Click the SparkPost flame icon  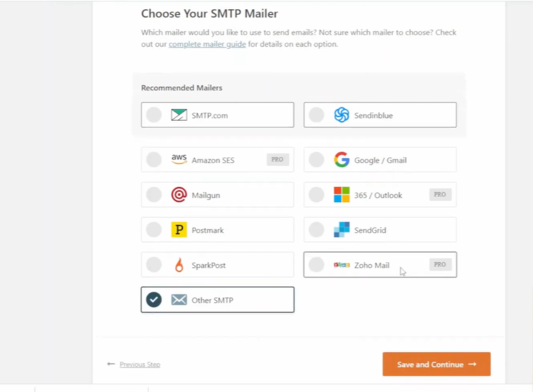click(179, 265)
